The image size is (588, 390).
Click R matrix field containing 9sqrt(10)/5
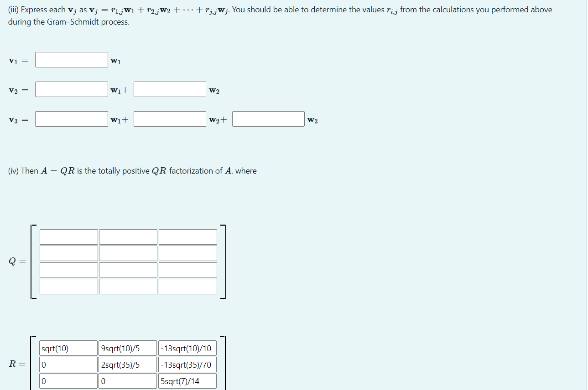[x=128, y=349]
